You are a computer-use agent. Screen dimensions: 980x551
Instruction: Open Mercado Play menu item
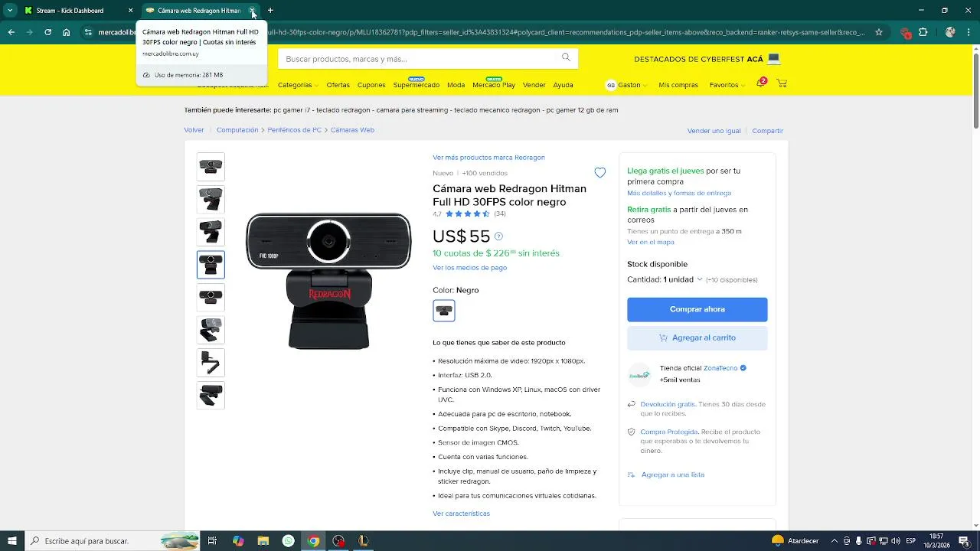pos(494,85)
